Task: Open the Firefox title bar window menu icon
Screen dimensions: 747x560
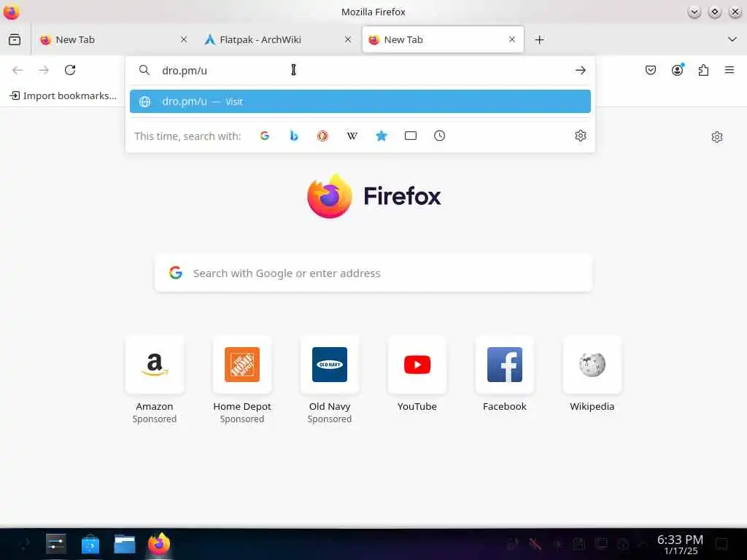Action: click(12, 12)
